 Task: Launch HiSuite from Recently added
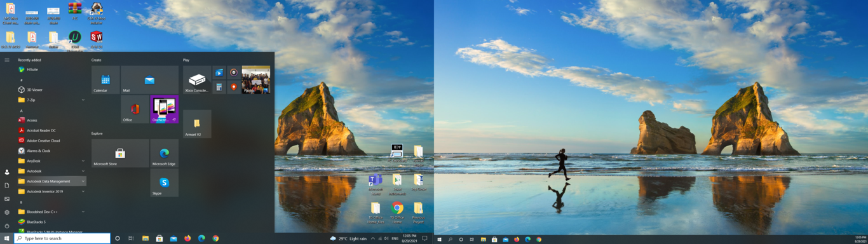coord(51,69)
